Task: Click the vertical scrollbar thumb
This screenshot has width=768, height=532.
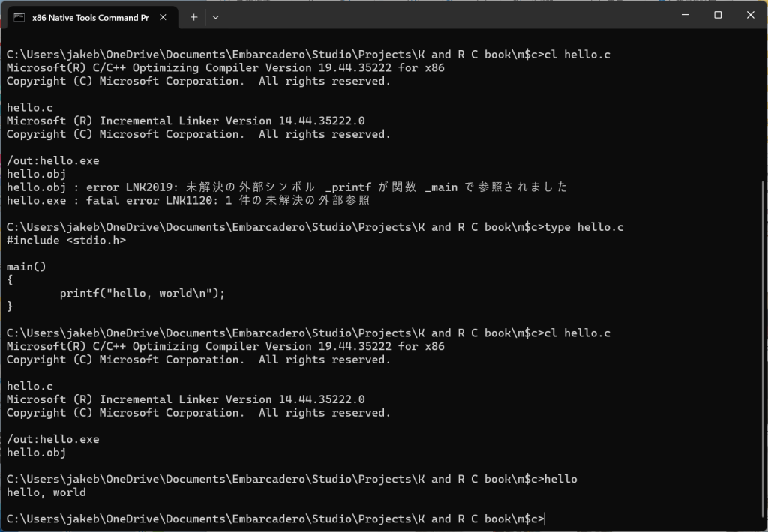Action: tap(763, 345)
